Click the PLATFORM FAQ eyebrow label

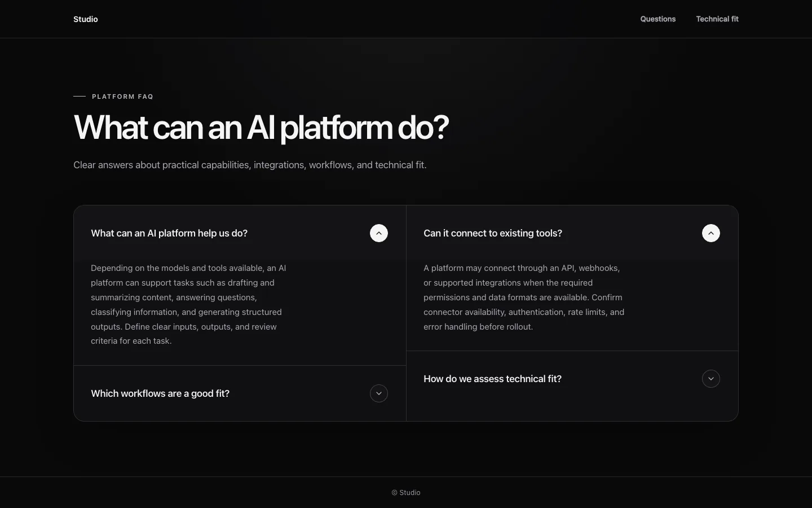[123, 97]
